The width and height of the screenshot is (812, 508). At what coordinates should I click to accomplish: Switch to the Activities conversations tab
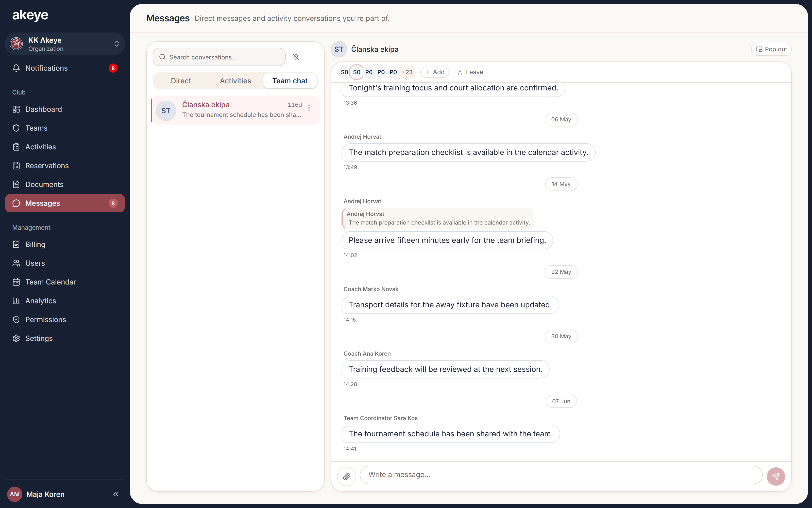tap(235, 81)
